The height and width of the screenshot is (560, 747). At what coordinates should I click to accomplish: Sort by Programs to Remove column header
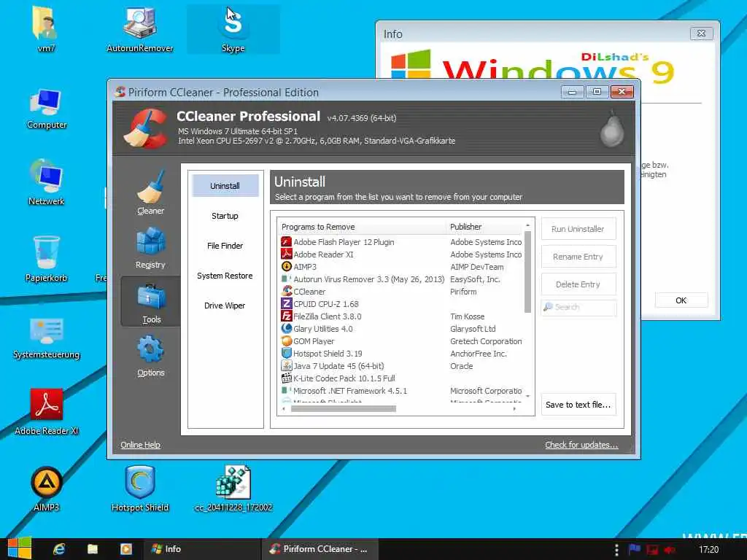[362, 227]
